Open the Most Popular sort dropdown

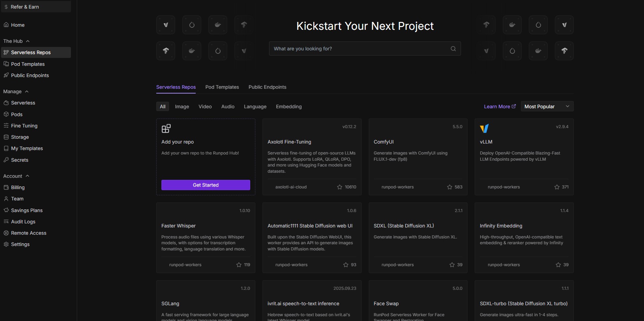pyautogui.click(x=547, y=107)
